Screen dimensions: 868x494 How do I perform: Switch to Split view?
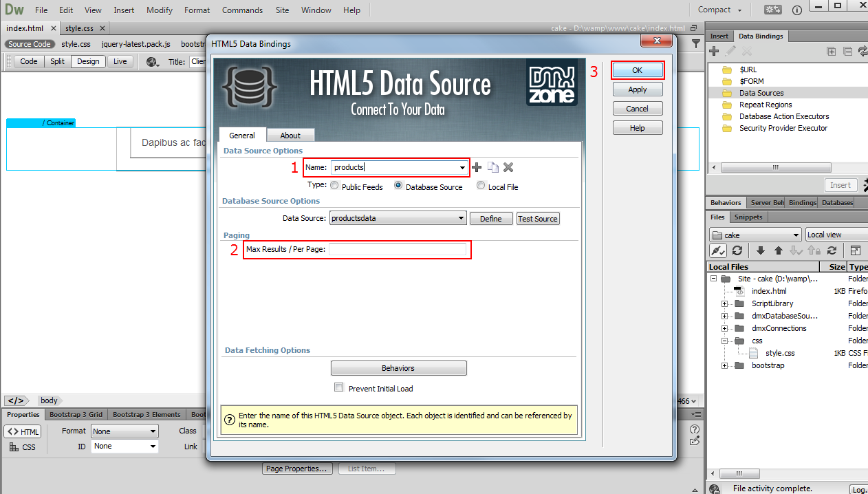[57, 61]
